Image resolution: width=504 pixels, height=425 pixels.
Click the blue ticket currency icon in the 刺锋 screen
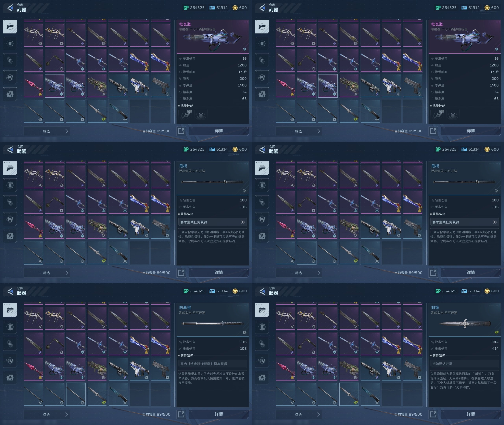coord(464,291)
